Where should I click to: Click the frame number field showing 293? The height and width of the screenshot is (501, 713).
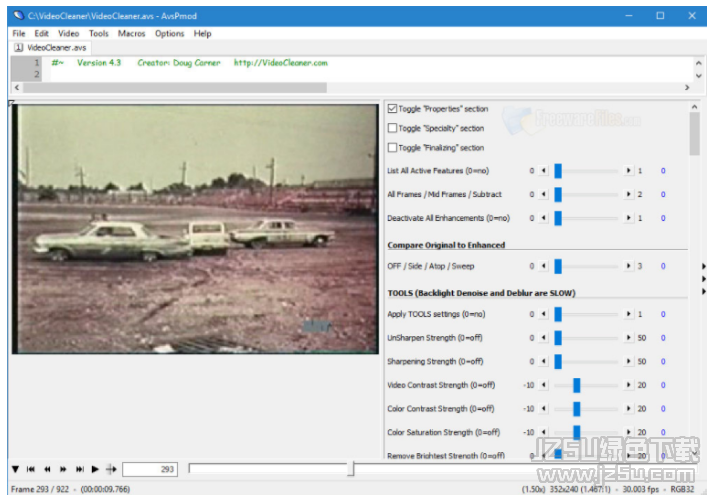150,469
